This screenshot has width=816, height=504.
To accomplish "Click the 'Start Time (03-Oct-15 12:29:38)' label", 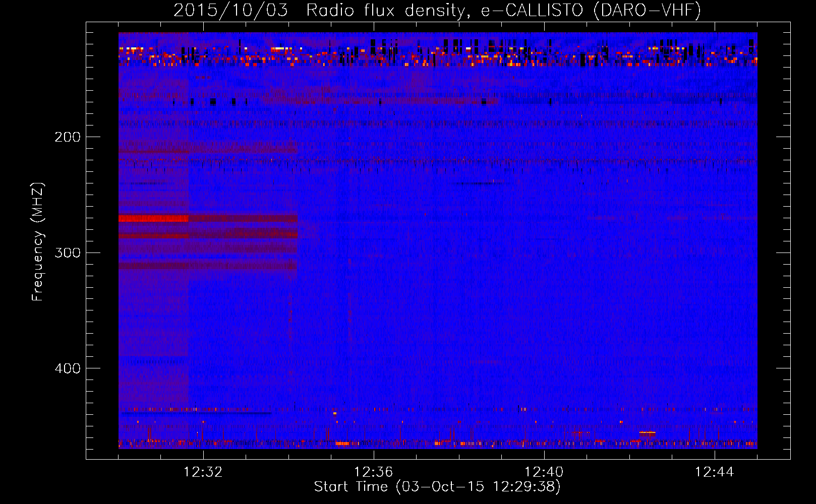I will coord(437,487).
